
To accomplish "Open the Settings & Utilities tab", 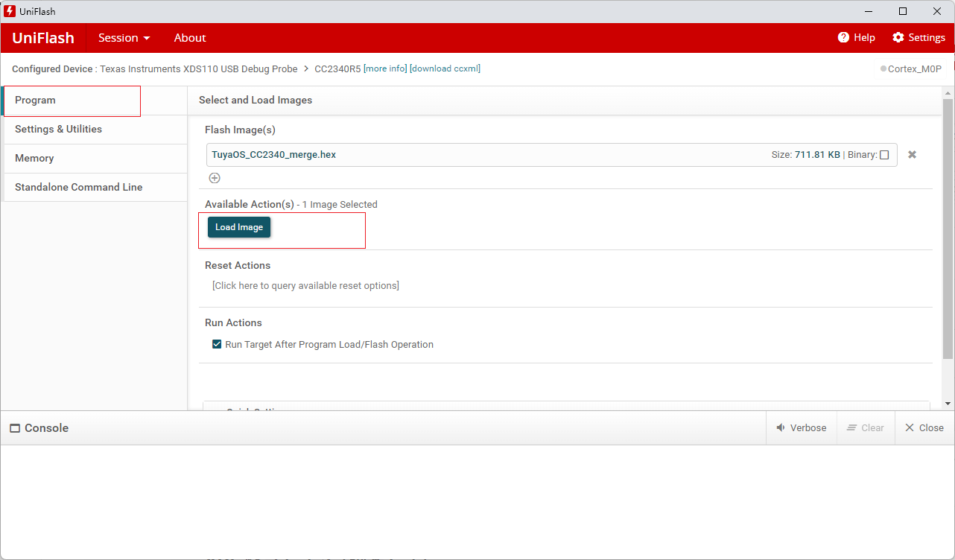I will (94, 130).
